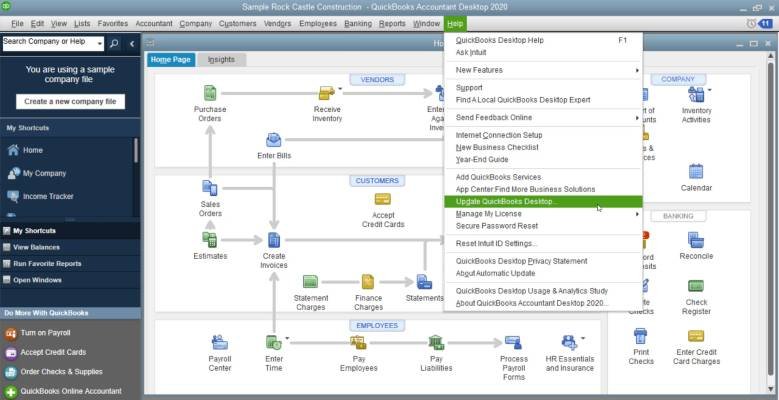Open Enter Credit Card Charges icon
Viewport: 779px width, 400px height.
coord(696,336)
